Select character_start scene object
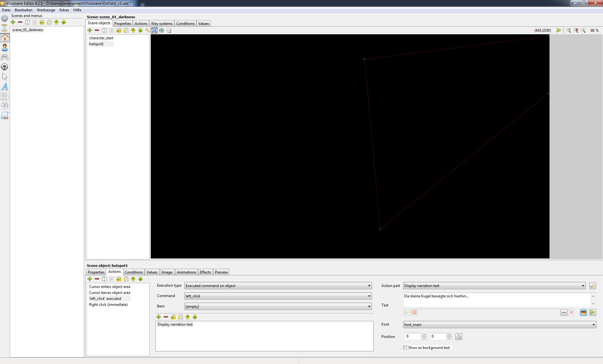 tap(101, 38)
